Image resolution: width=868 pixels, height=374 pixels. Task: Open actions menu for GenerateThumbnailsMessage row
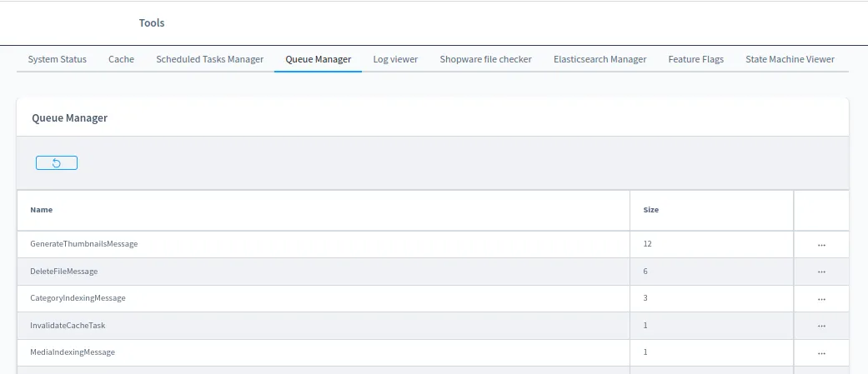coord(821,245)
